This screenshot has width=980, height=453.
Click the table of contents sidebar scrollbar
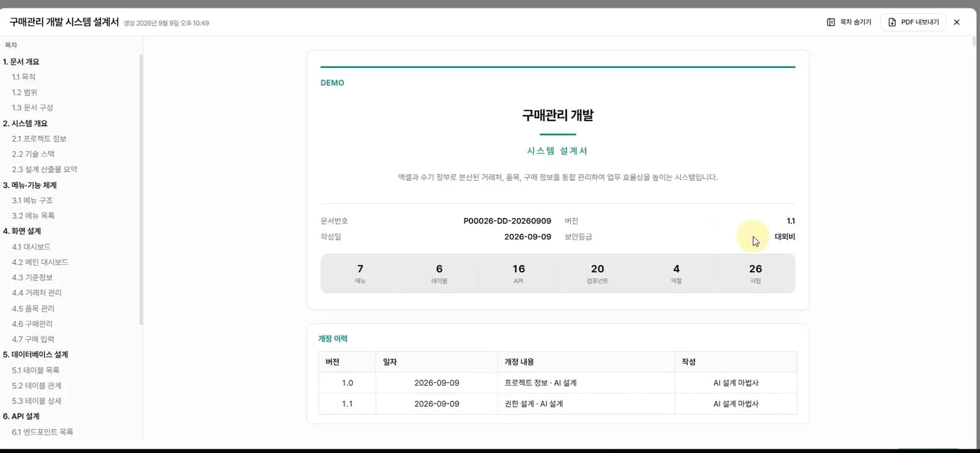pyautogui.click(x=141, y=190)
